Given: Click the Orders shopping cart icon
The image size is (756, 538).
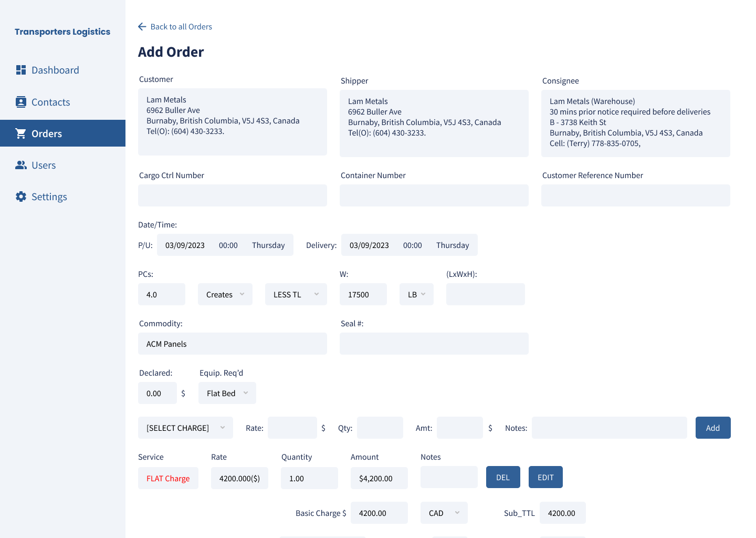Looking at the screenshot, I should [21, 133].
